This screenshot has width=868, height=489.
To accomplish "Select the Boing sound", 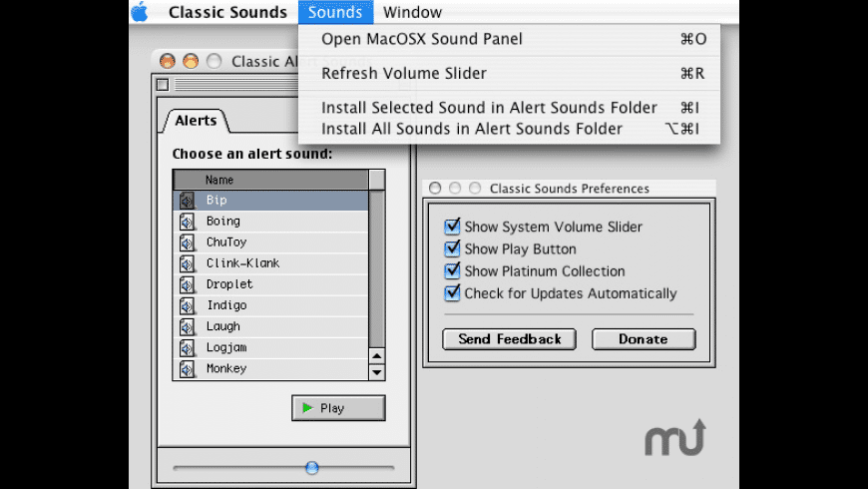I will tap(270, 222).
